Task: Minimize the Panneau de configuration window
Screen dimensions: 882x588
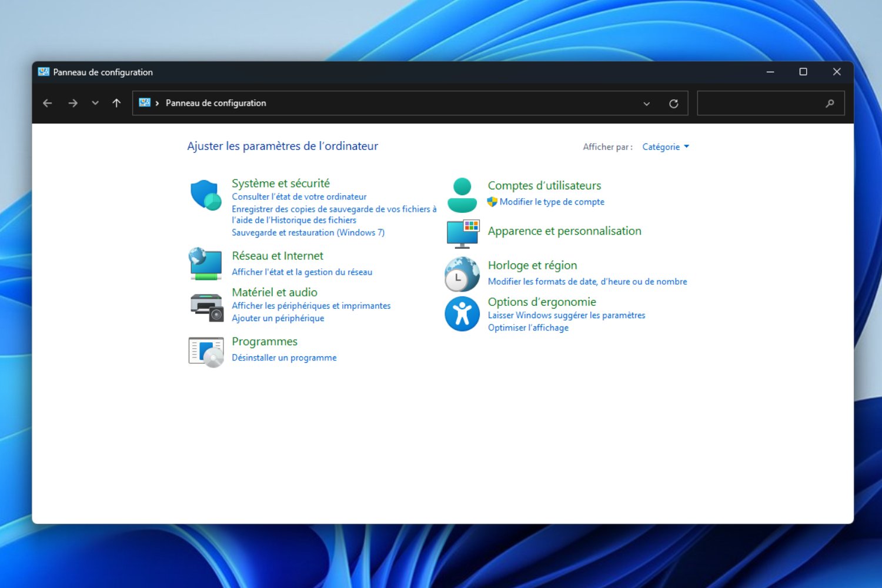Action: click(770, 72)
